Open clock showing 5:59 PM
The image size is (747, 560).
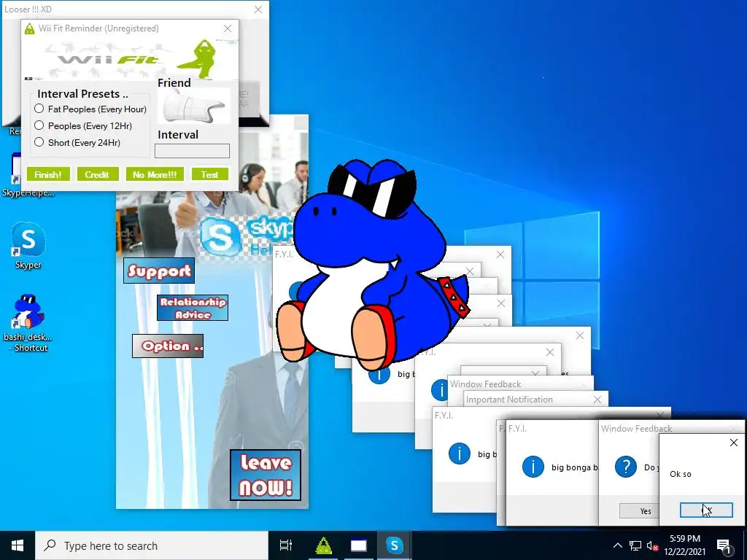click(x=684, y=545)
